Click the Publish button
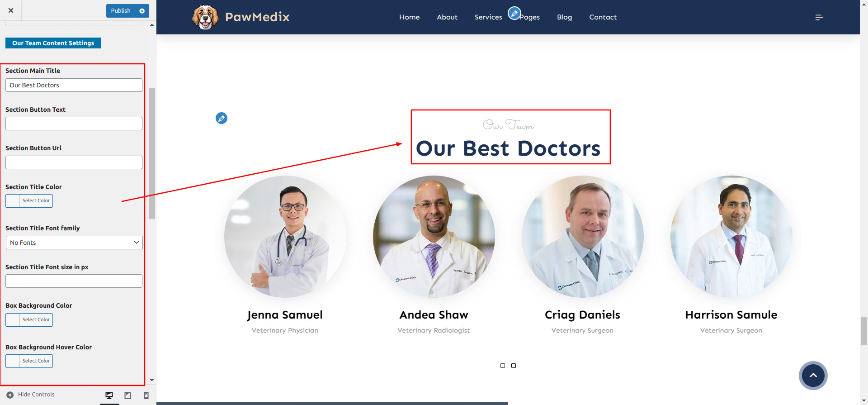868x405 pixels. pos(121,11)
